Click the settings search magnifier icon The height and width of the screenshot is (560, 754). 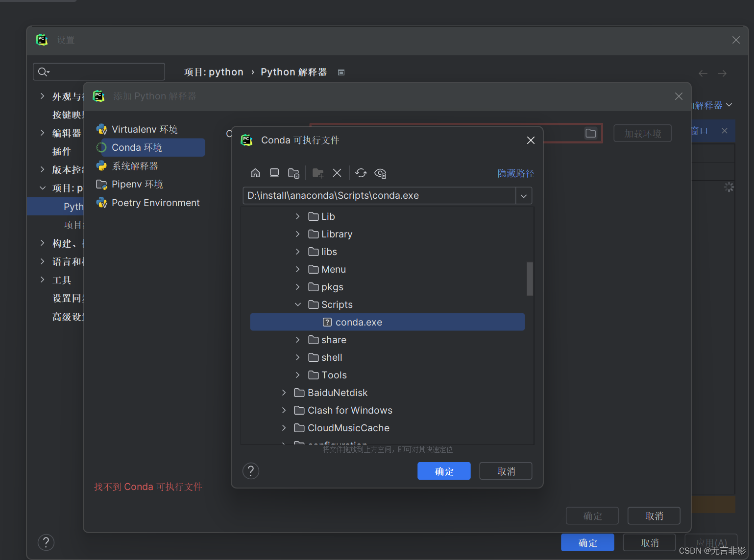44,72
